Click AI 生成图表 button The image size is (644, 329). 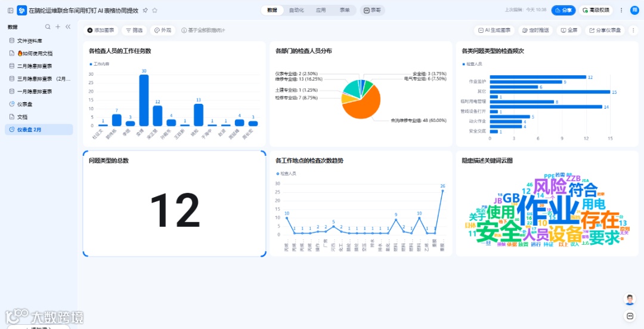coord(494,30)
